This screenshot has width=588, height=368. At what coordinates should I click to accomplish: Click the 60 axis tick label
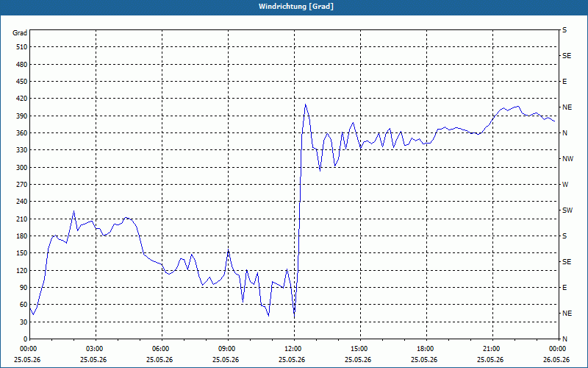[24, 305]
